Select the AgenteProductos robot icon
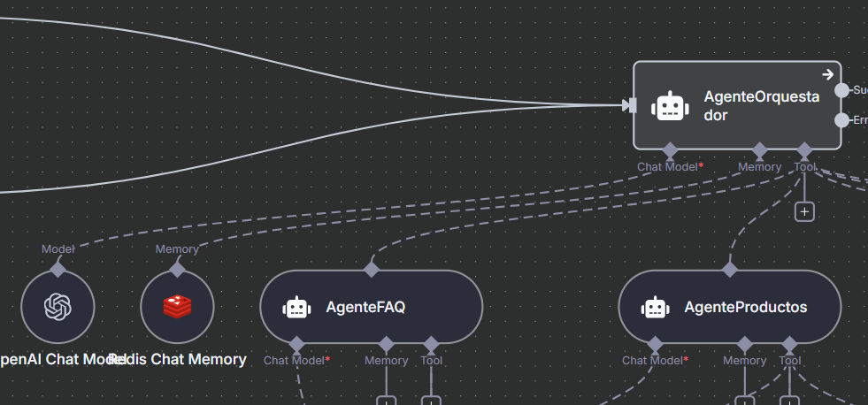Image resolution: width=868 pixels, height=405 pixels. pos(655,307)
